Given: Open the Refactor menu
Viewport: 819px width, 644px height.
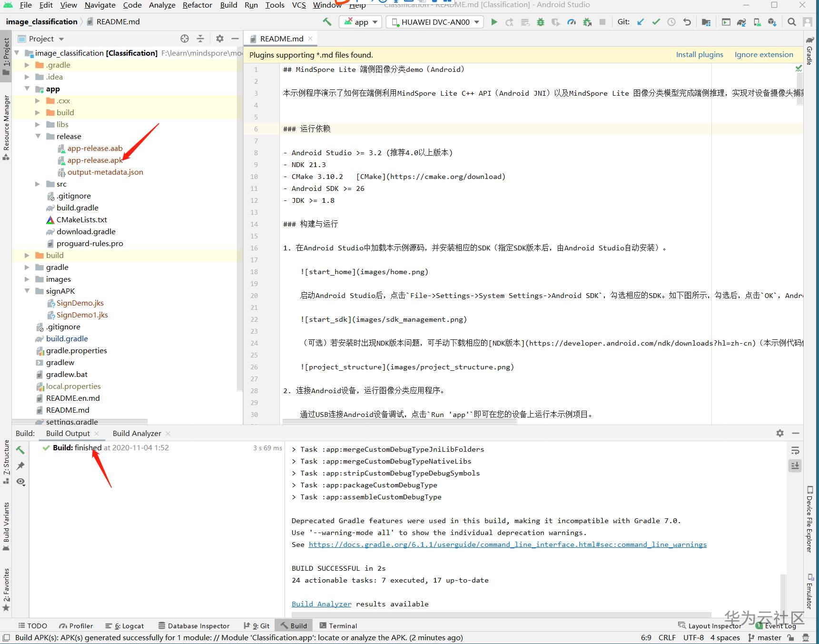Looking at the screenshot, I should 197,5.
